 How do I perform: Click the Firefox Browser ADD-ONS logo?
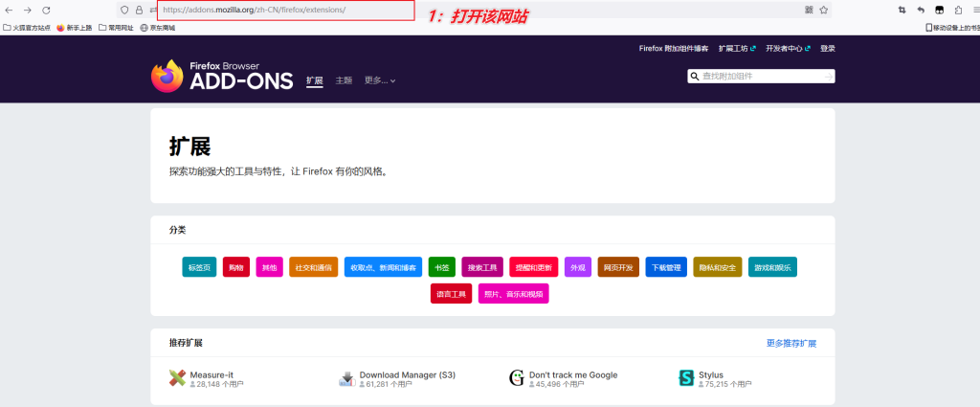222,77
